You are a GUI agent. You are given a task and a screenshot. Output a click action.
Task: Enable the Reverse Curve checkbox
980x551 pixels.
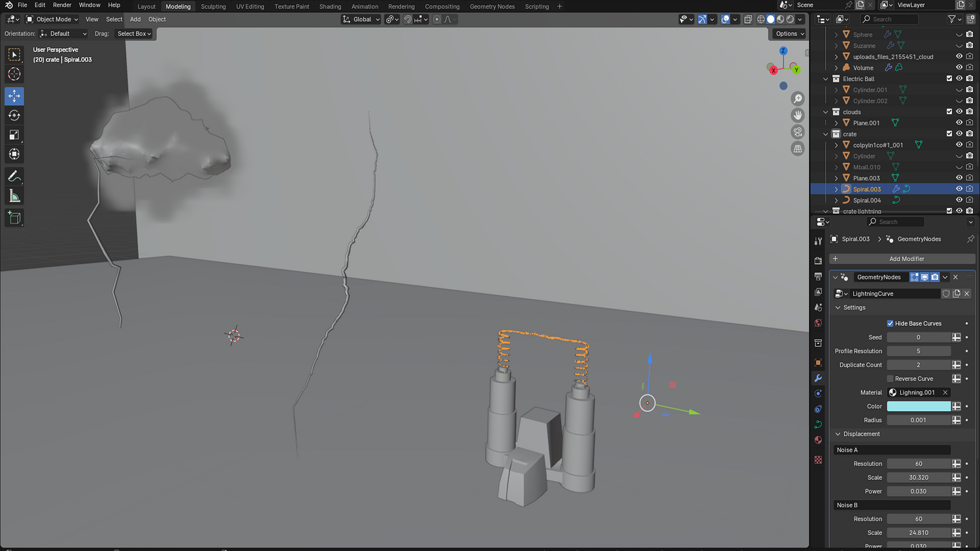(x=890, y=379)
